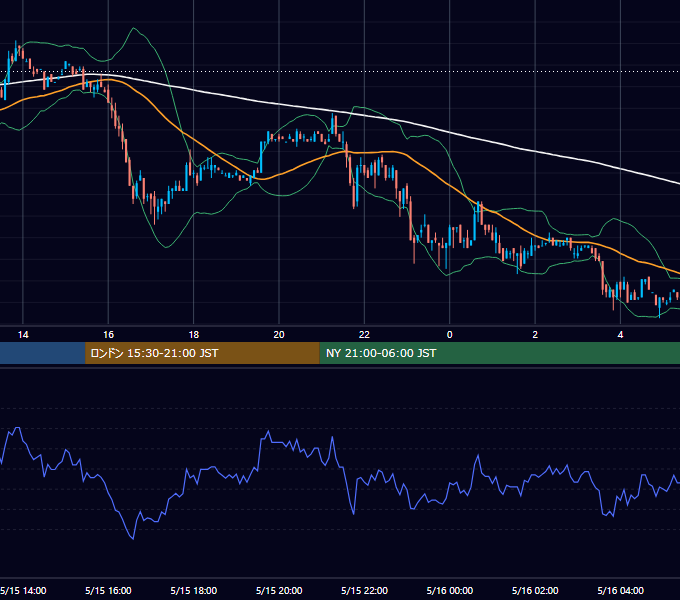Image resolution: width=680 pixels, height=600 pixels.
Task: Click hour label 22 on price chart axis
Action: 364,335
